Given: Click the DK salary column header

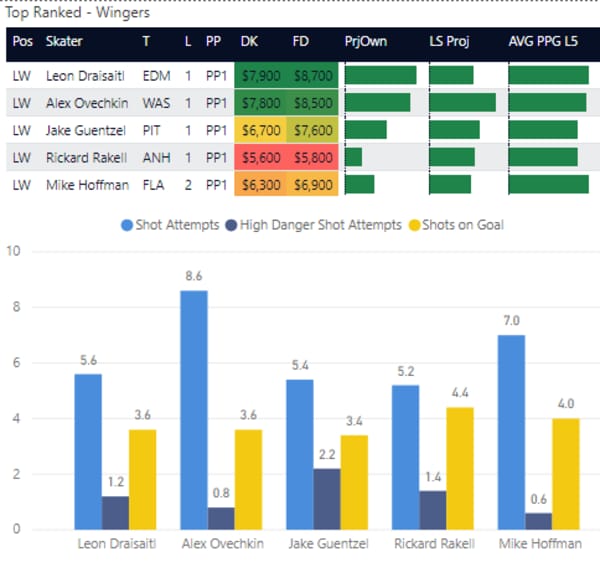Looking at the screenshot, I should pyautogui.click(x=249, y=41).
